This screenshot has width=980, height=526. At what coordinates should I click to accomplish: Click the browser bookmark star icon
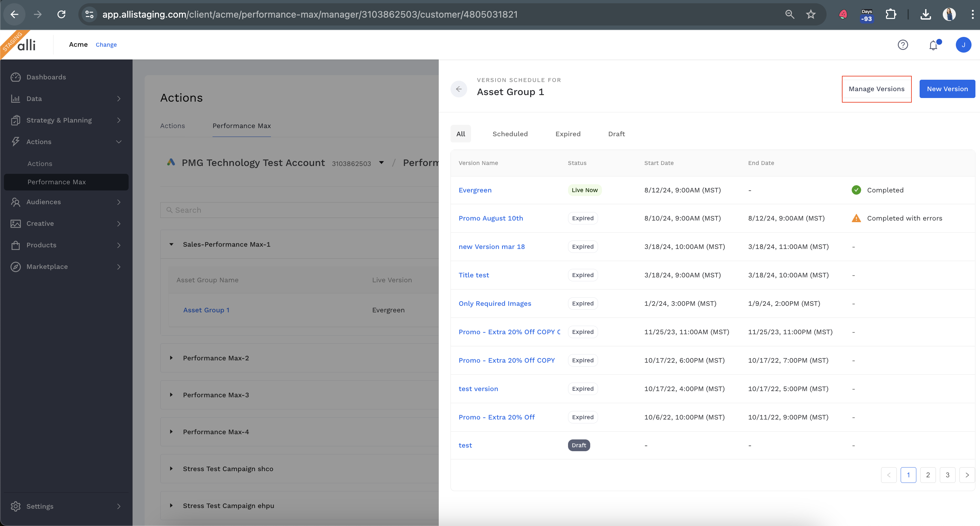tap(811, 14)
